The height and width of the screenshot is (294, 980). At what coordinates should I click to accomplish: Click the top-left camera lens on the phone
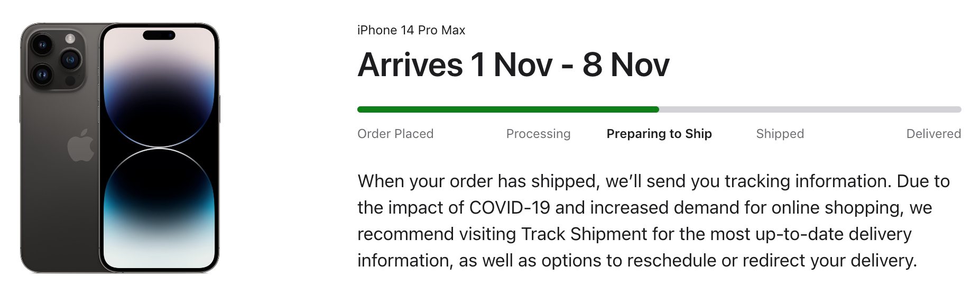pos(42,44)
